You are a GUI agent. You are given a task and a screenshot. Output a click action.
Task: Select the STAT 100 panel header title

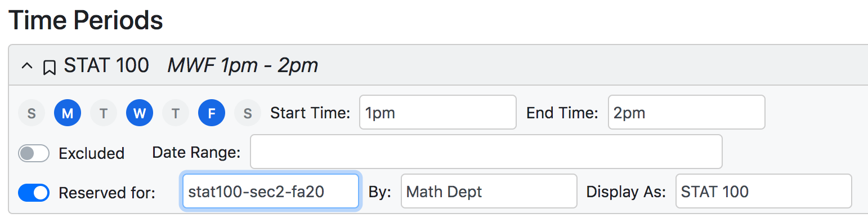(x=106, y=66)
